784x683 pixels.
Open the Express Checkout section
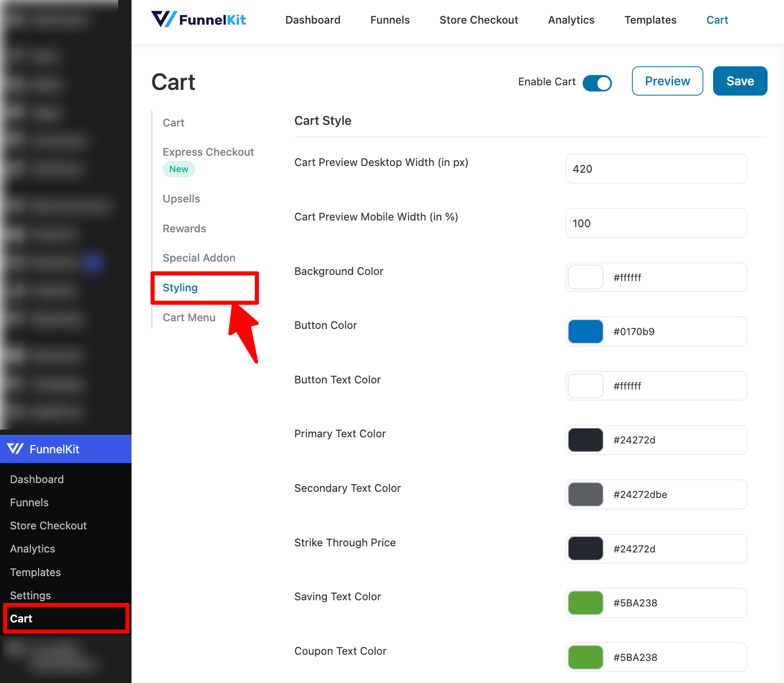tap(208, 152)
